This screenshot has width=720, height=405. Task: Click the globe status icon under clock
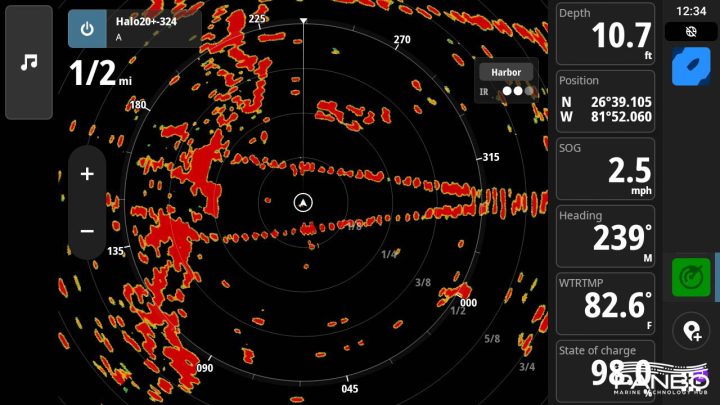(x=691, y=32)
